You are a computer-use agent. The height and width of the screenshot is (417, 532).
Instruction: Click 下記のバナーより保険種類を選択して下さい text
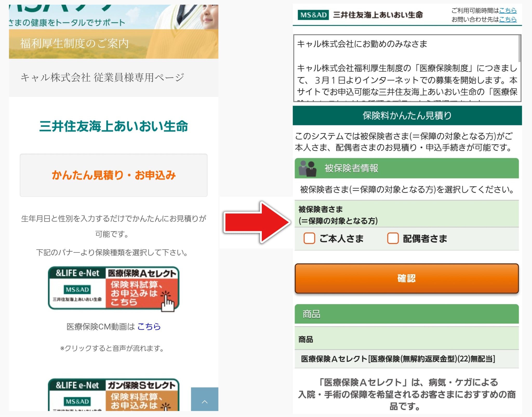tap(112, 252)
